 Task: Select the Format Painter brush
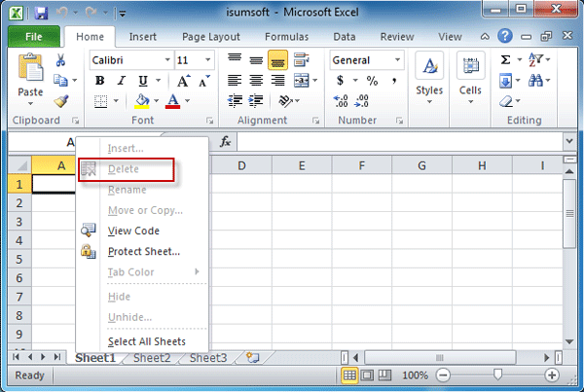click(61, 101)
